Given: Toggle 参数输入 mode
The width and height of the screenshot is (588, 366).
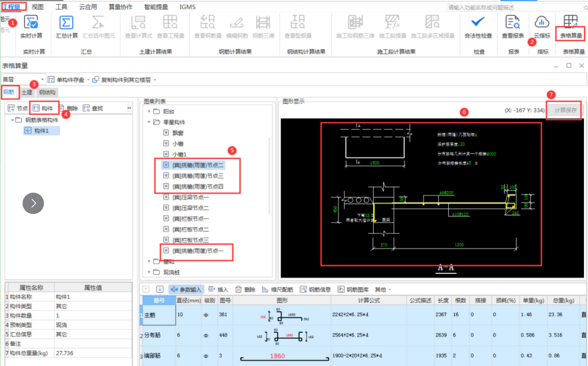Looking at the screenshot, I should [x=186, y=289].
